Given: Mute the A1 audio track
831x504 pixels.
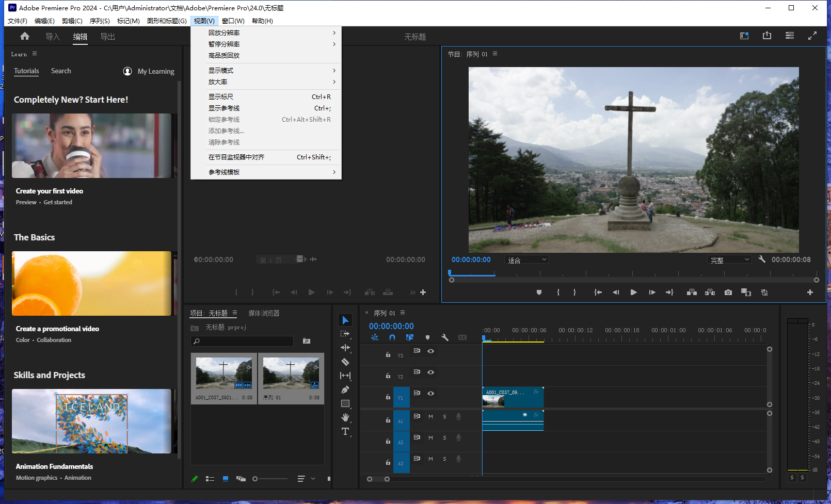Looking at the screenshot, I should [431, 416].
